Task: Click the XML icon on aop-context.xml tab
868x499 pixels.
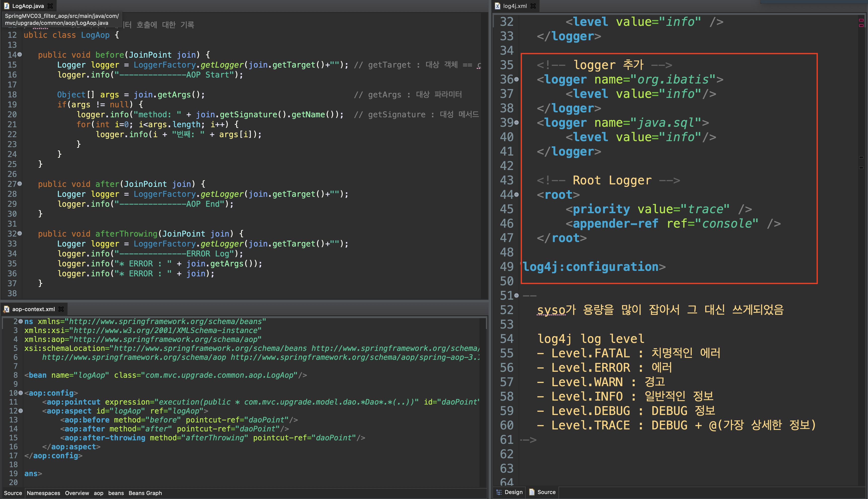Action: [6, 309]
